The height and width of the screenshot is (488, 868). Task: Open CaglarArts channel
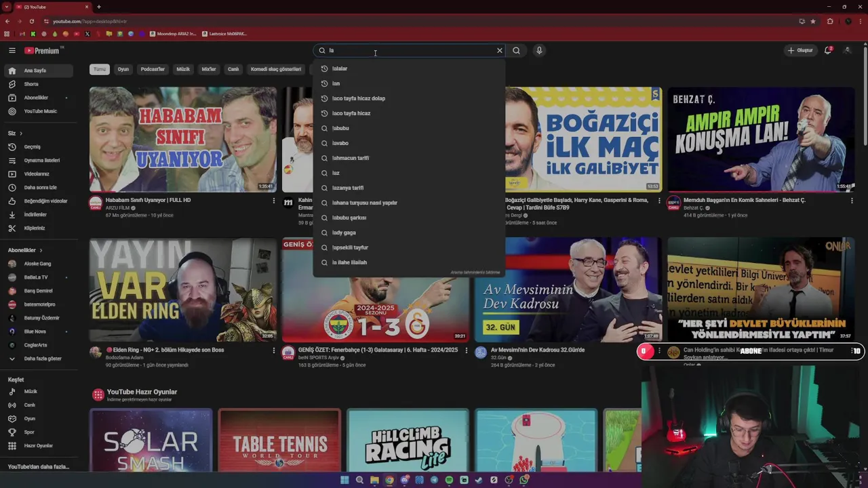[39, 345]
